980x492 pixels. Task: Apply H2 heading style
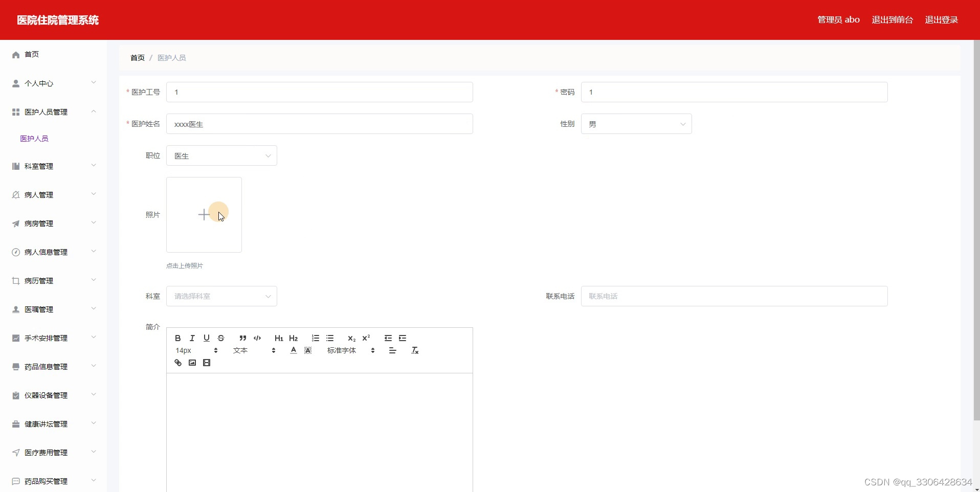coord(294,338)
